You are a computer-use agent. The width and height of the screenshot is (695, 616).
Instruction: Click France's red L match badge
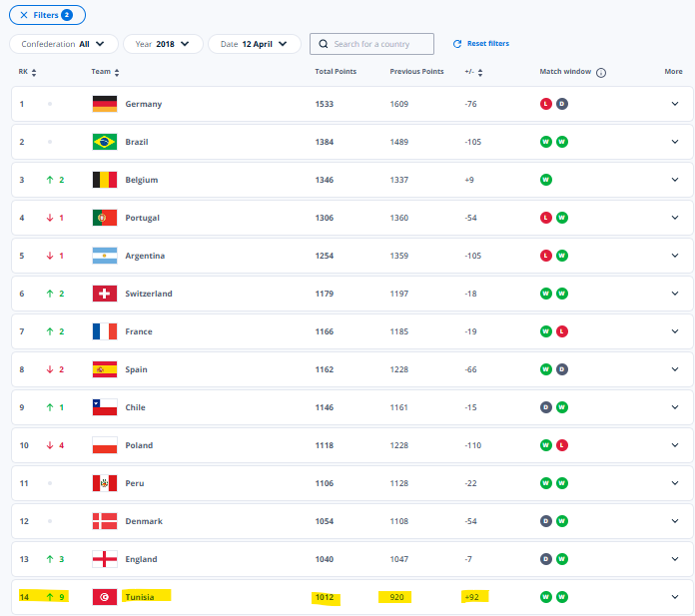(562, 331)
